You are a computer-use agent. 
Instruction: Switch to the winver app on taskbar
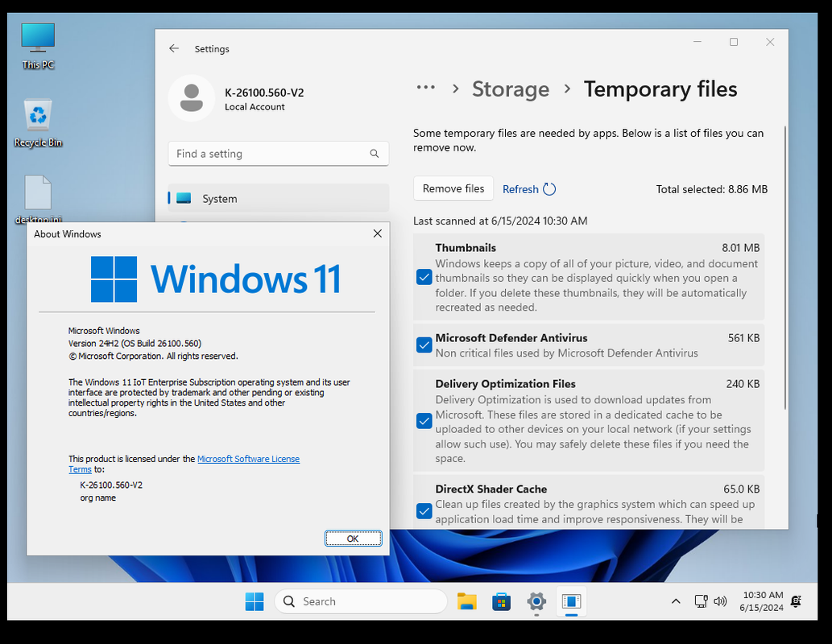point(572,601)
